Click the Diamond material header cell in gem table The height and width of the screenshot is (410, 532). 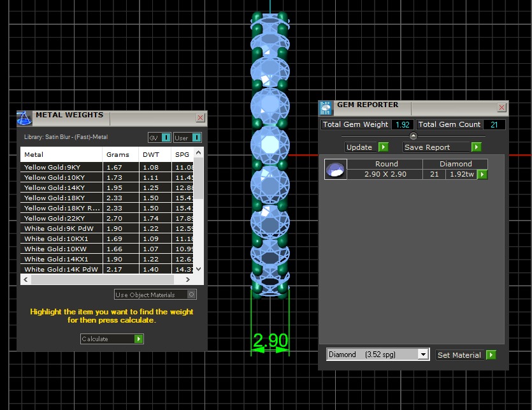(x=456, y=164)
